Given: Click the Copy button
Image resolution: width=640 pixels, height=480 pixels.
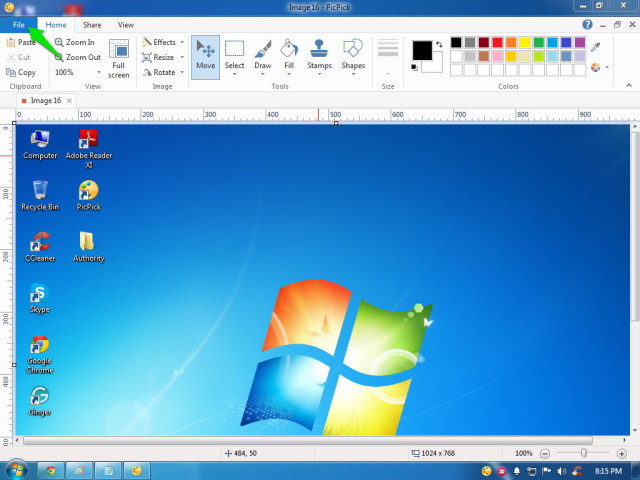Looking at the screenshot, I should (x=21, y=72).
